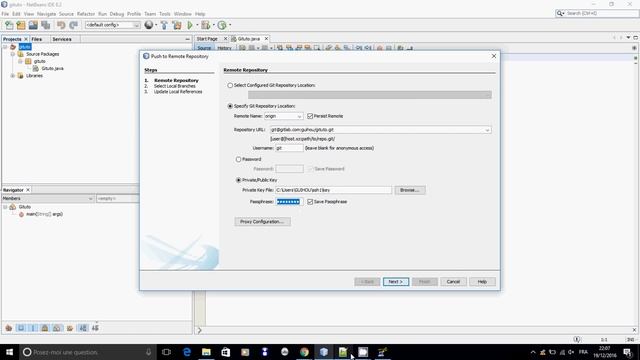Image resolution: width=640 pixels, height=360 pixels.
Task: Click the Open Project toolbar icon
Action: point(33,25)
